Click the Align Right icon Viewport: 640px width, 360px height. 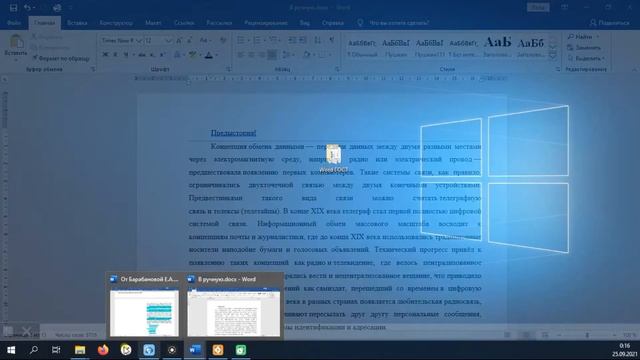point(262,55)
